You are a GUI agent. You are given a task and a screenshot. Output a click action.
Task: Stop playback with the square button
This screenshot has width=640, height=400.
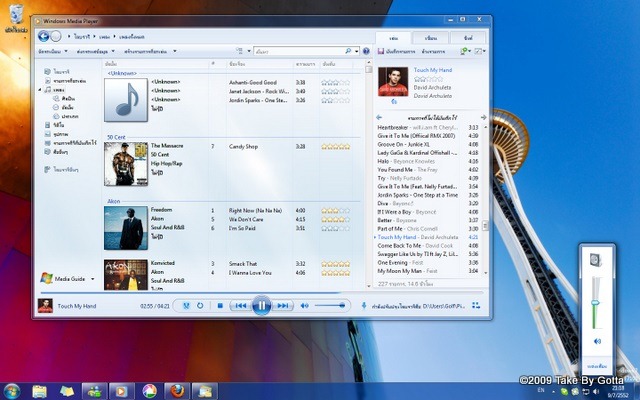click(x=220, y=306)
